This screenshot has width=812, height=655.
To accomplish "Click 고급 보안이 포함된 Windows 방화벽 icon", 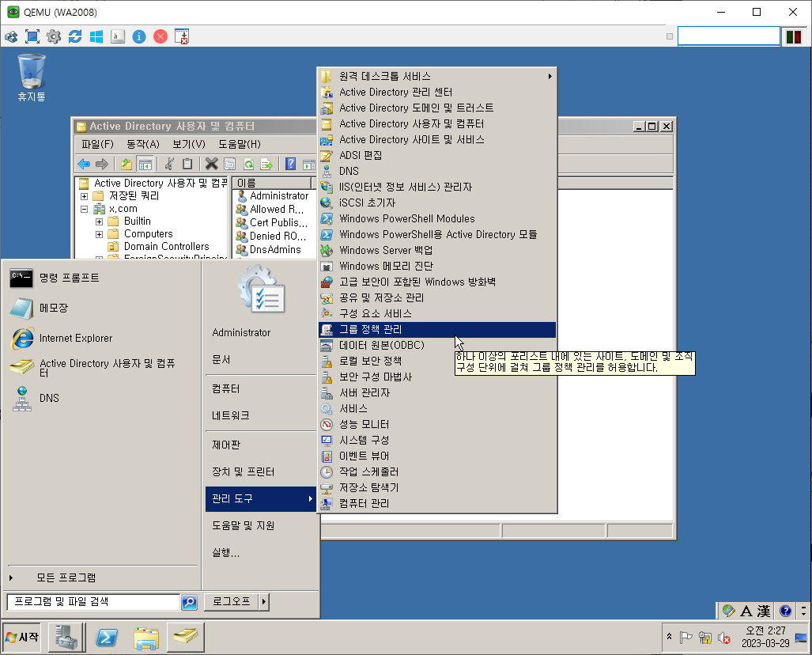I will (x=327, y=282).
